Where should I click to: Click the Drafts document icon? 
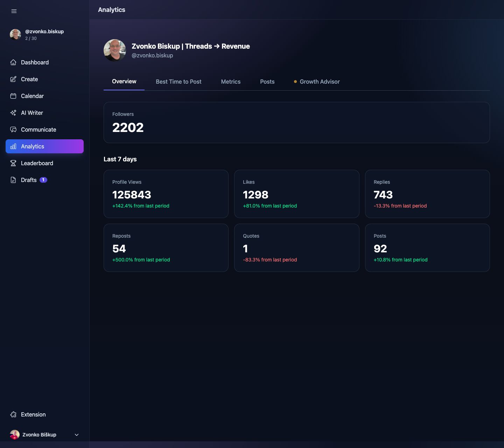pos(13,180)
